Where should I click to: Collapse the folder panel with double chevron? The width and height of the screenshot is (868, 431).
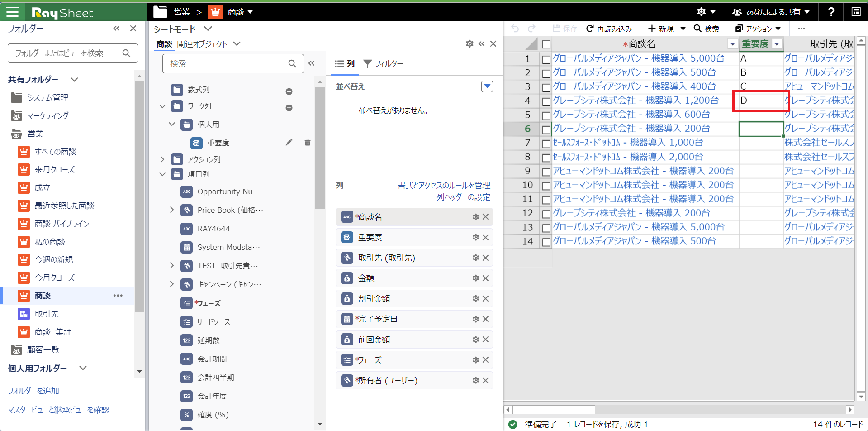click(117, 28)
